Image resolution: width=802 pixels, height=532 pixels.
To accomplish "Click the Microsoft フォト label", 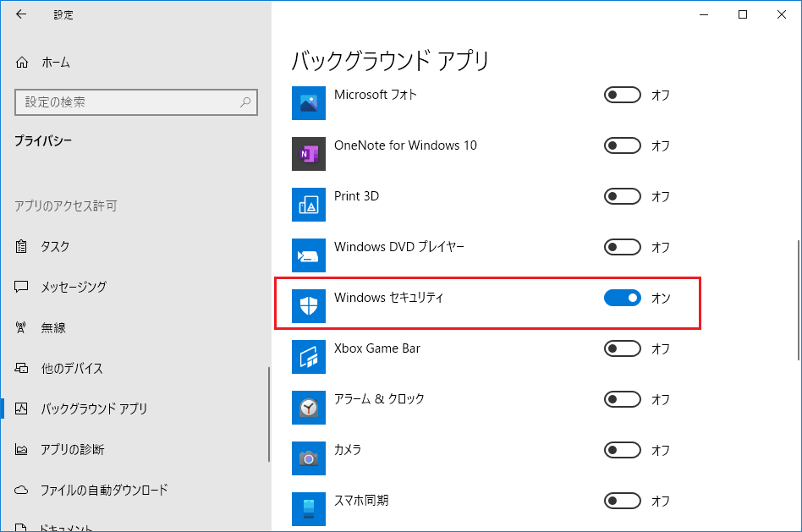I will (376, 95).
